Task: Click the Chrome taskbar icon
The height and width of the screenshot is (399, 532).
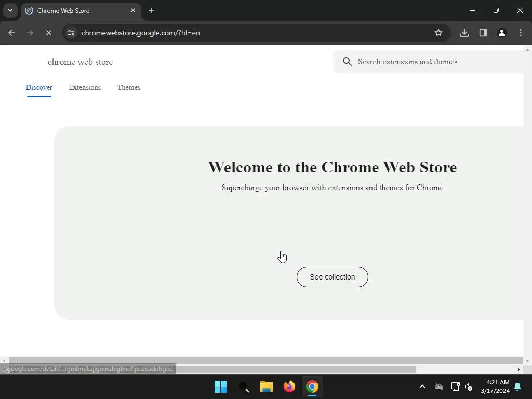Action: click(312, 387)
